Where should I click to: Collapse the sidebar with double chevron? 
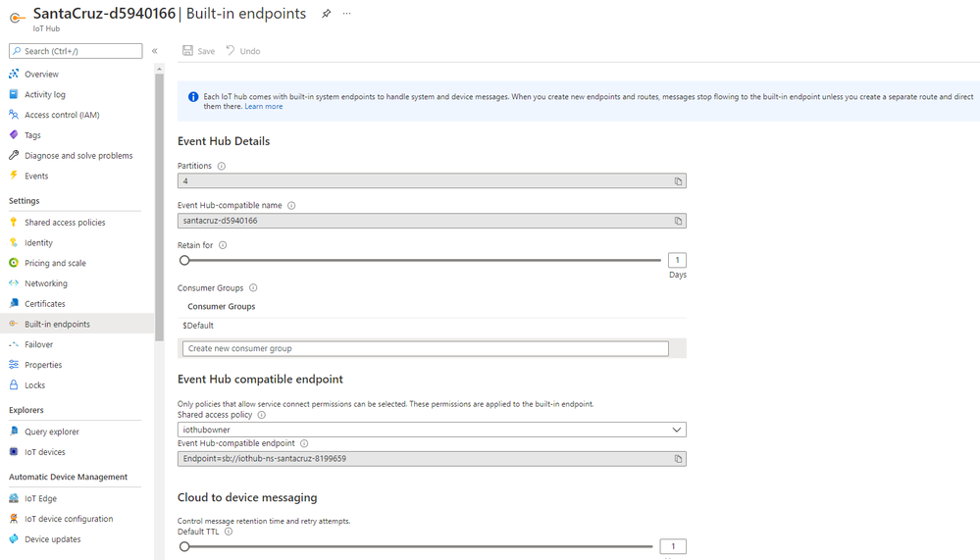pos(154,51)
